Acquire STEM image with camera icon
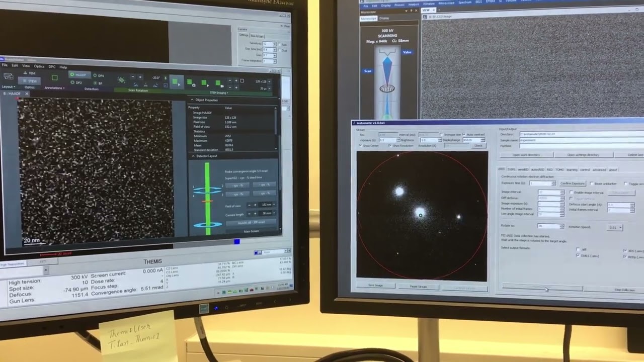The height and width of the screenshot is (362, 644). click(x=191, y=82)
